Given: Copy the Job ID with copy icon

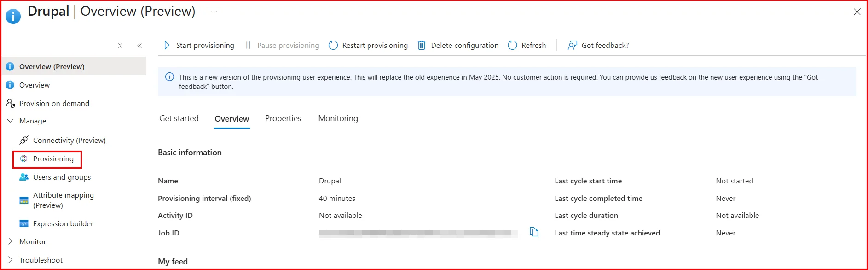Looking at the screenshot, I should 534,232.
